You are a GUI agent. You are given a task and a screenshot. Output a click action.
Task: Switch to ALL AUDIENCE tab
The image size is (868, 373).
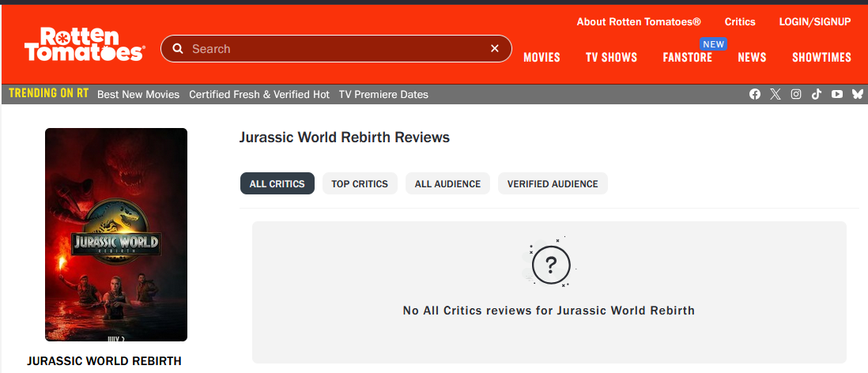tap(448, 183)
